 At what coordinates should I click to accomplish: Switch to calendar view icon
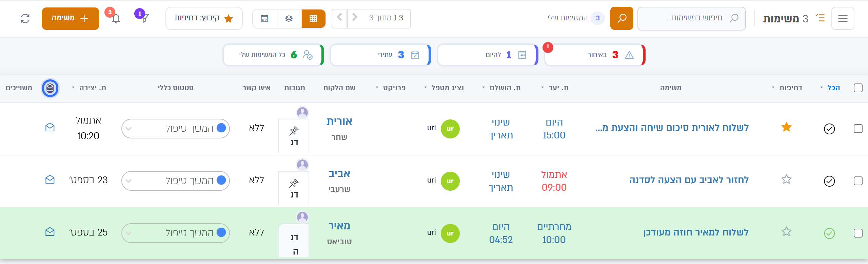[x=264, y=18]
